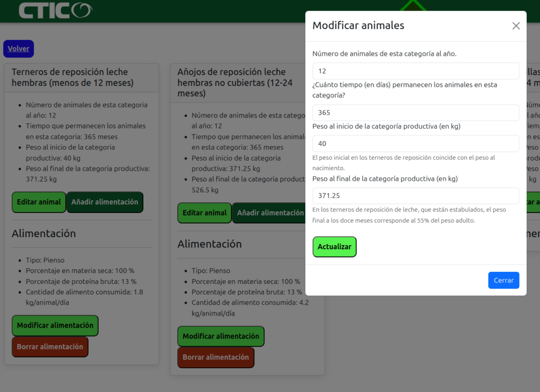
Task: Click the Modificar animales dialog title
Action: [358, 25]
